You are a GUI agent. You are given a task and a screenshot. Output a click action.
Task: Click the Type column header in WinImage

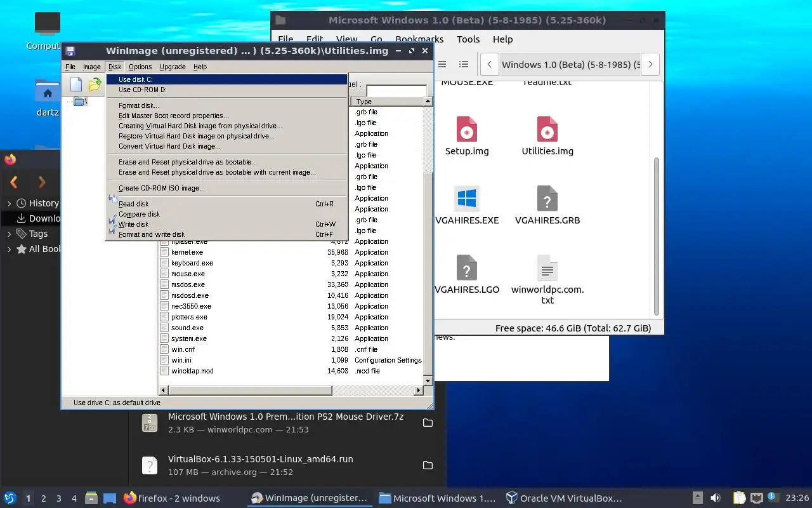click(386, 102)
